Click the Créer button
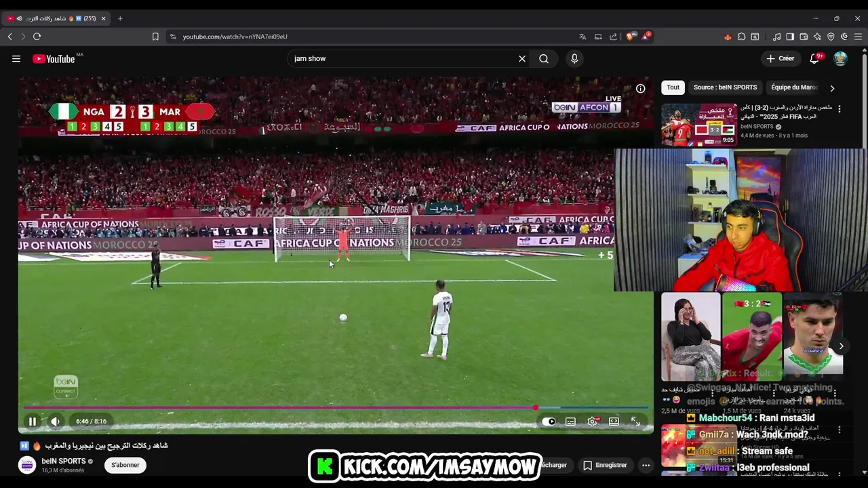The image size is (868, 488). click(x=781, y=59)
